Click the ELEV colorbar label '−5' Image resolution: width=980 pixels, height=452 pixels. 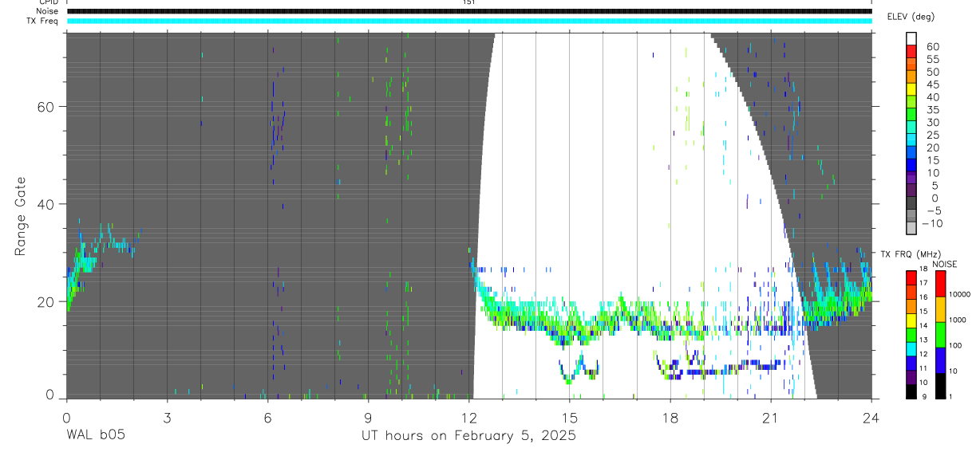point(933,210)
